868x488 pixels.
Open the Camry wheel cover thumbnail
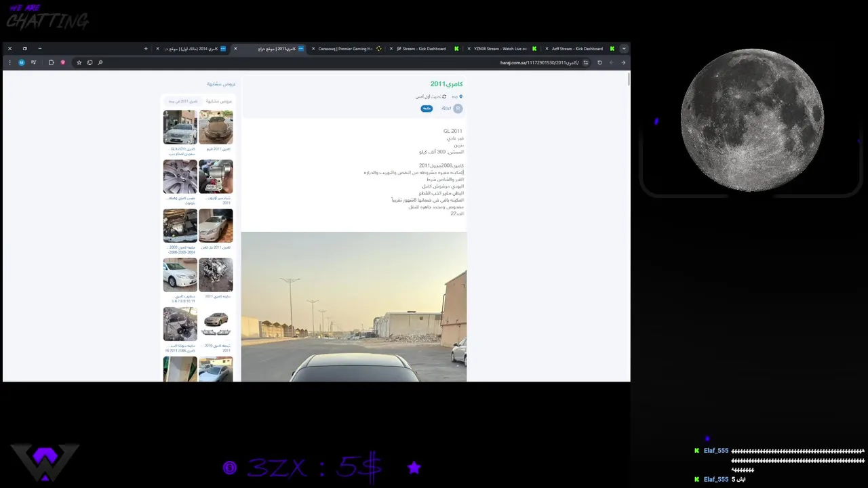(180, 176)
